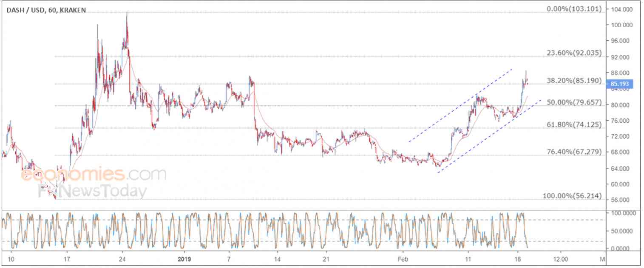Click the 50.00%(79.657) retracement label

point(574,102)
